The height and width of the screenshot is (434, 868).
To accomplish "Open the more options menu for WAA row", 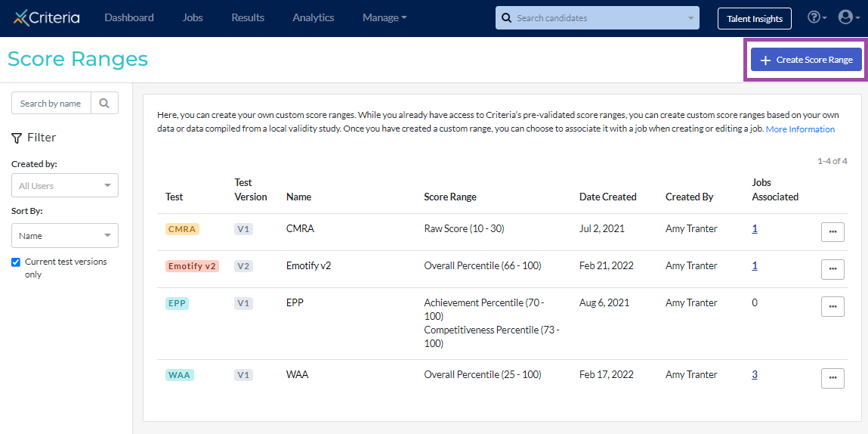I will click(832, 378).
